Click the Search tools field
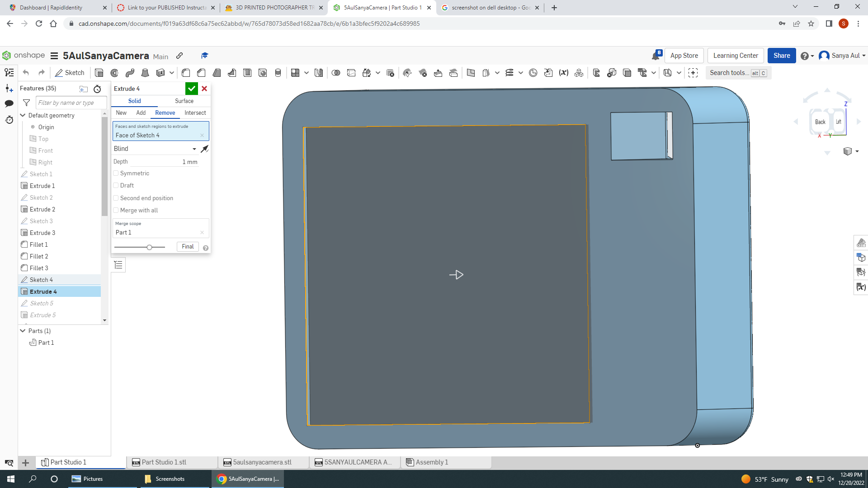 [x=738, y=73]
